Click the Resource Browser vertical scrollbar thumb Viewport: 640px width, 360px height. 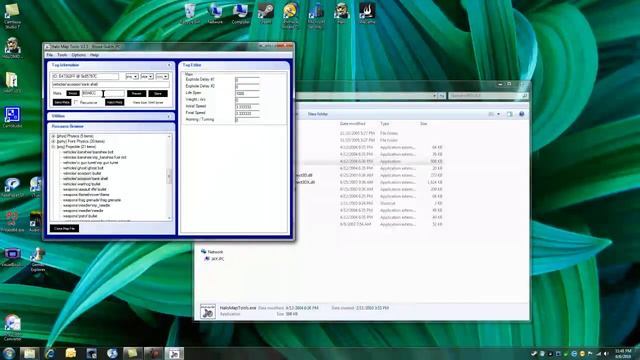coord(169,176)
